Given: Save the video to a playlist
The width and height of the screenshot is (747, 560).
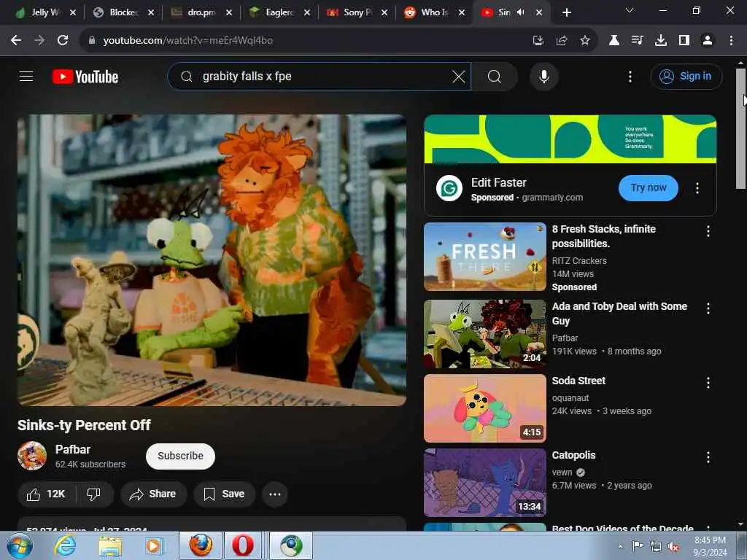Looking at the screenshot, I should click(224, 494).
